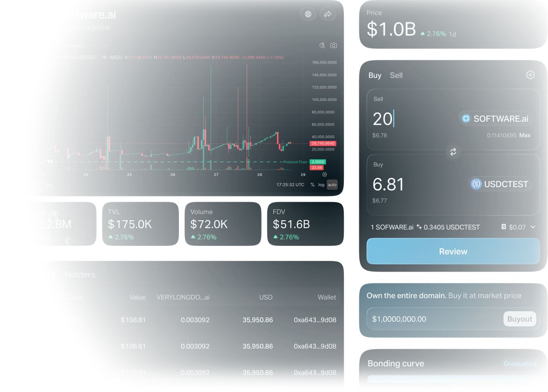
Task: Toggle auto scale mode on the chart
Action: [332, 184]
